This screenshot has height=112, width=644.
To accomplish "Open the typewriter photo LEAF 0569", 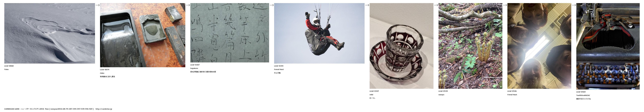I will (608, 46).
